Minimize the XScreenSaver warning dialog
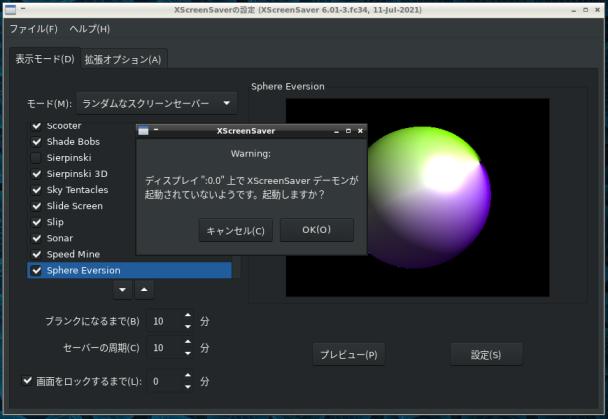 pos(336,131)
